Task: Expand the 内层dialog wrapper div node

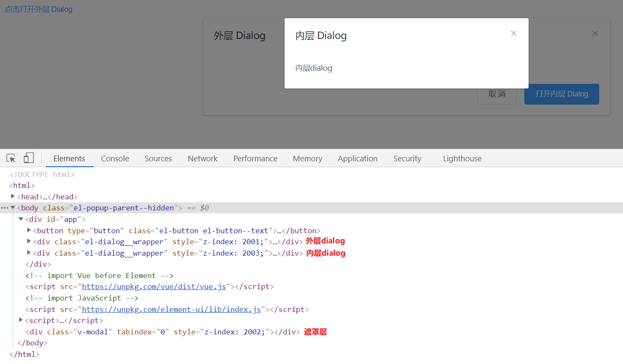Action: pyautogui.click(x=28, y=253)
